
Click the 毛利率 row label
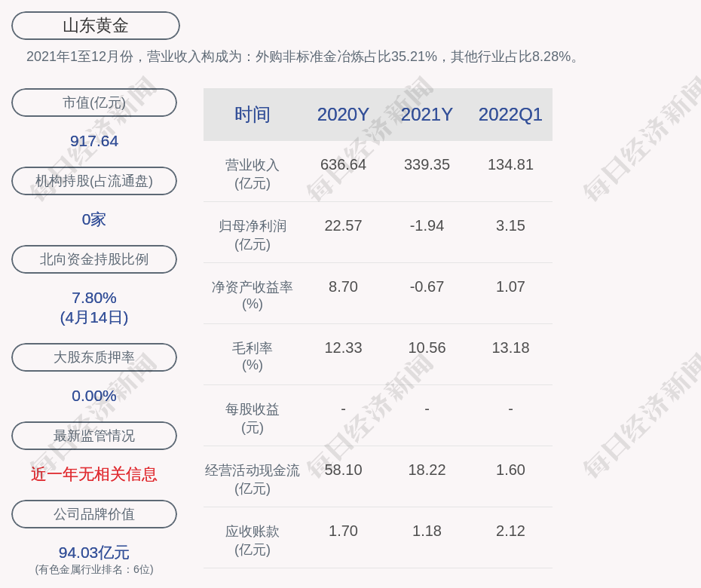[x=253, y=357]
